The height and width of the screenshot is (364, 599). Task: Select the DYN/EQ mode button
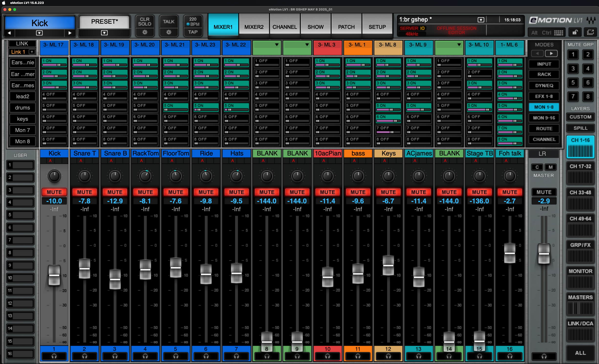[544, 86]
